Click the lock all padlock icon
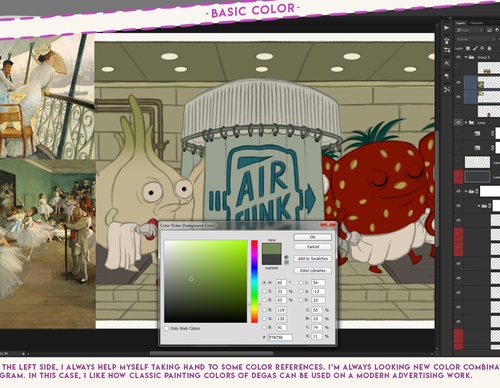500x388 pixels. tap(489, 48)
